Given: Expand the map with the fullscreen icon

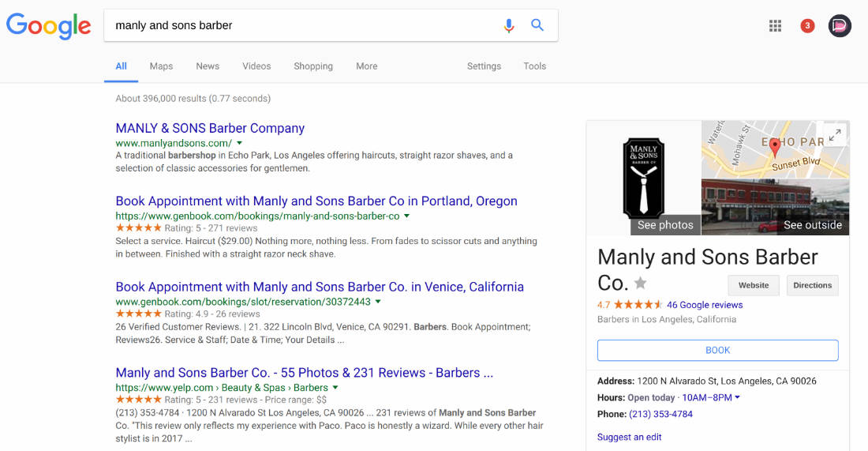Looking at the screenshot, I should tap(836, 134).
